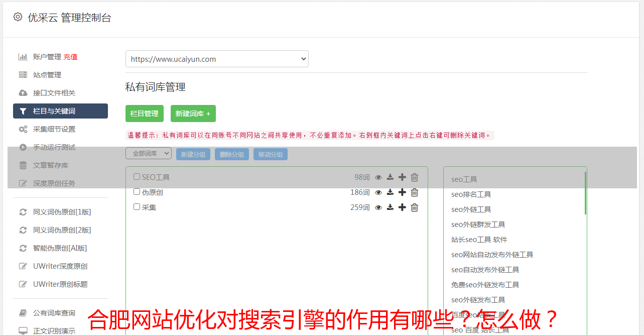
Task: Click the monitor icon for 正文识别演示
Action: pyautogui.click(x=23, y=331)
